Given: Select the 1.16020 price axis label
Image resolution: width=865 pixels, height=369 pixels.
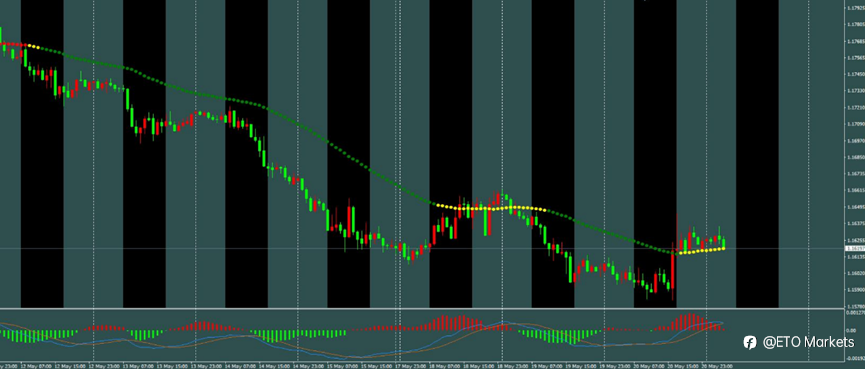Looking at the screenshot, I should coord(856,273).
